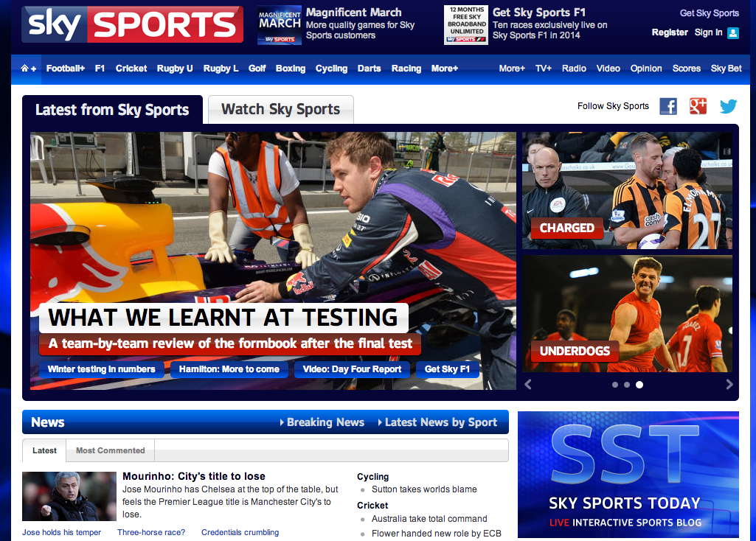This screenshot has width=756, height=541.
Task: Open Flower handed new role by ECB
Action: click(437, 534)
